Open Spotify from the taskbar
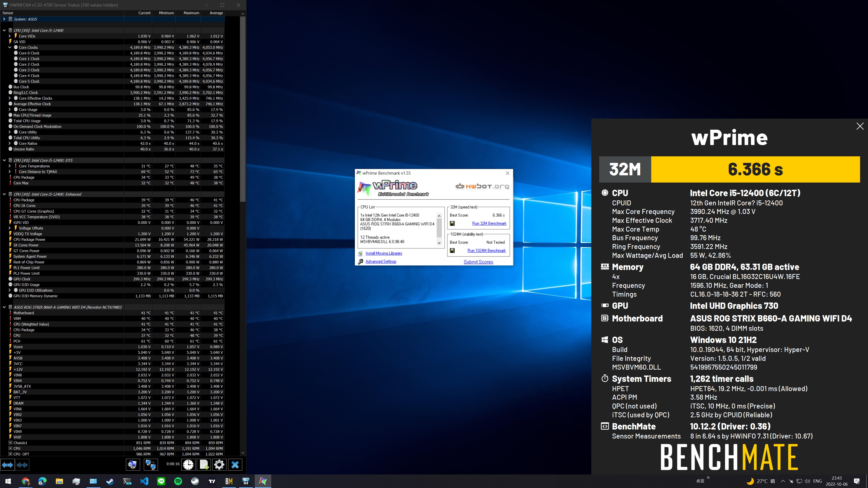The height and width of the screenshot is (488, 868). tap(178, 481)
